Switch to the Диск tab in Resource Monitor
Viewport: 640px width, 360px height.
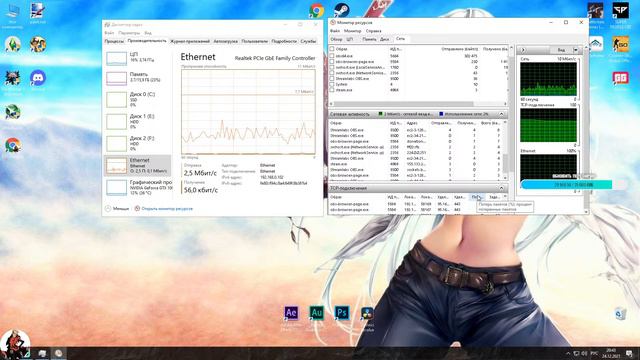[384, 39]
